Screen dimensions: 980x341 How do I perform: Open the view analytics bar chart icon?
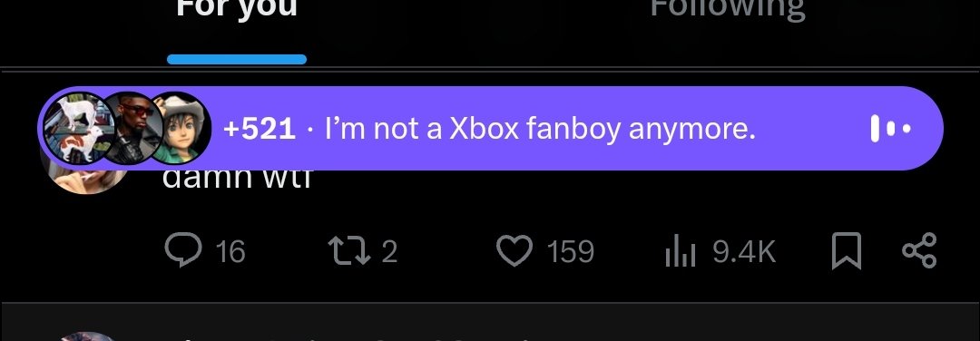[x=681, y=251]
